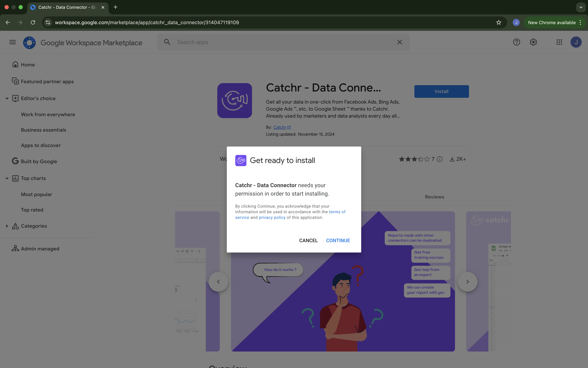Open the Catchr developer link
This screenshot has height=368, width=588.
pos(282,127)
